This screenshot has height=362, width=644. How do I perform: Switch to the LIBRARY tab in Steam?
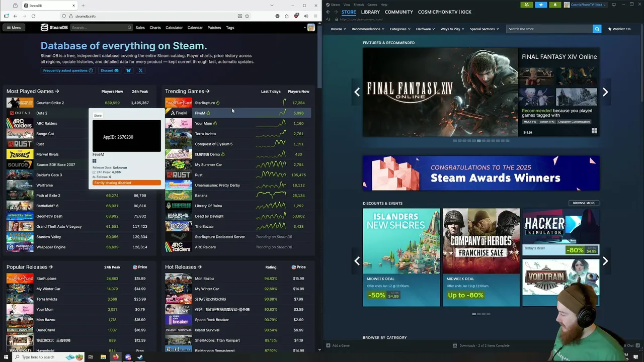click(x=370, y=12)
